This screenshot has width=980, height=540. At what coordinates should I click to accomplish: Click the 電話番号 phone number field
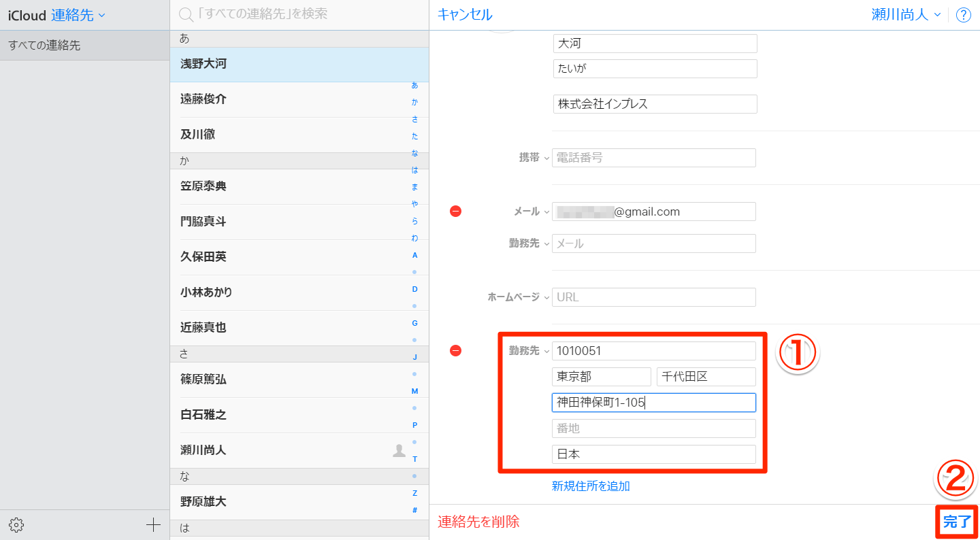click(654, 158)
